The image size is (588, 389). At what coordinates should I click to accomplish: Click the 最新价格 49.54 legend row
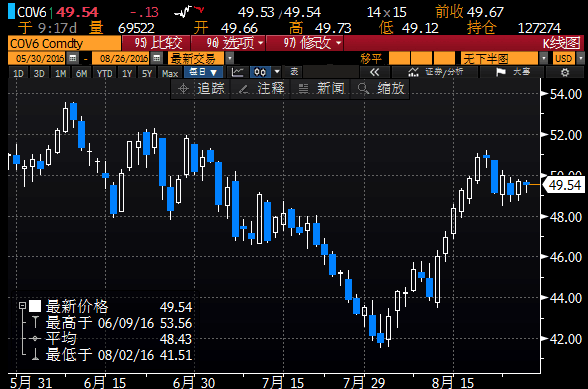tap(112, 307)
